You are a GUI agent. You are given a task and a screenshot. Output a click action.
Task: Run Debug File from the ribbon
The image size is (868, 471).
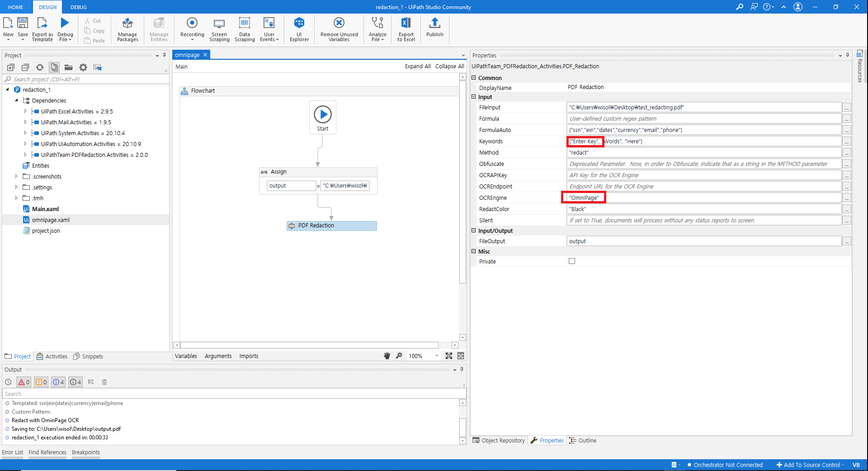pyautogui.click(x=65, y=29)
